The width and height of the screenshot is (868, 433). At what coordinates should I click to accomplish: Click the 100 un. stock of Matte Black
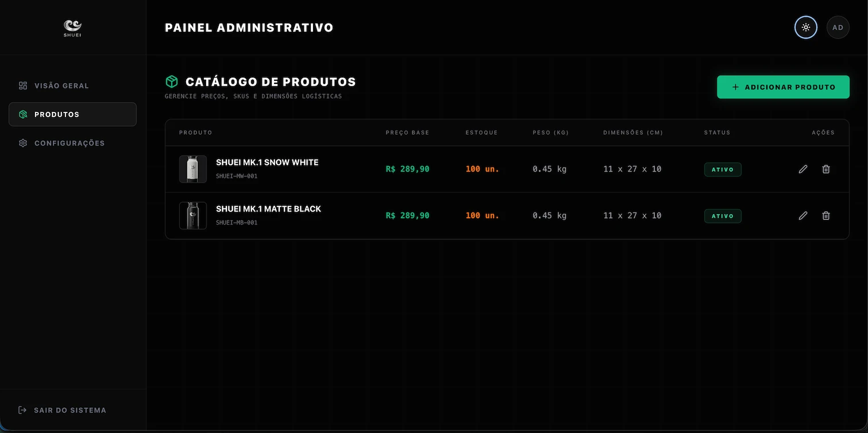[483, 215]
